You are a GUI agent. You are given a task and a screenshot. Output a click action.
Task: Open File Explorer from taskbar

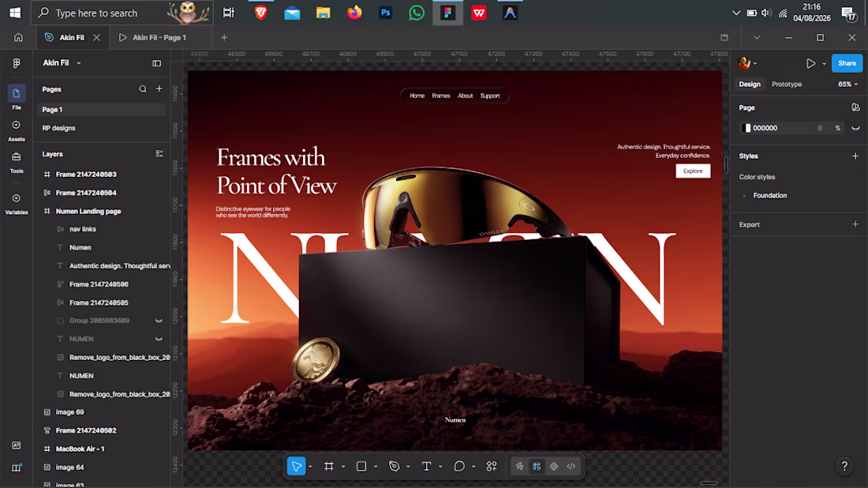click(x=324, y=12)
